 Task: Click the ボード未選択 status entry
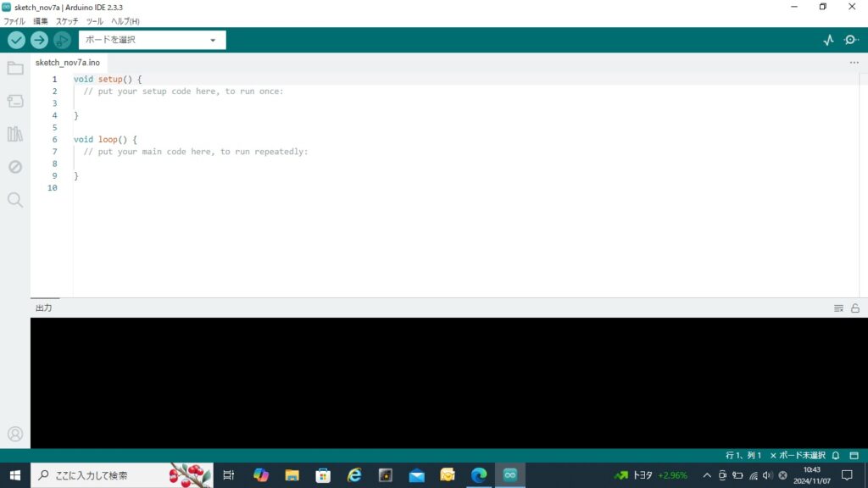point(797,455)
